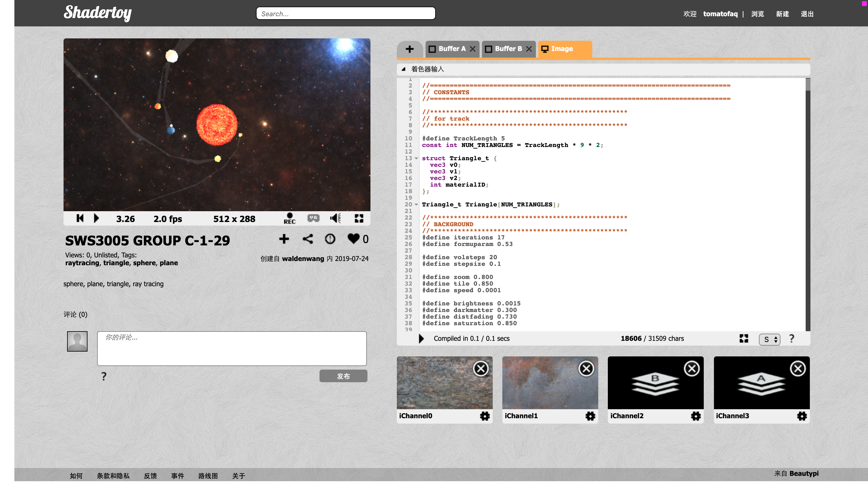
Task: Open iChannel2 sampler settings gear
Action: coord(696,416)
